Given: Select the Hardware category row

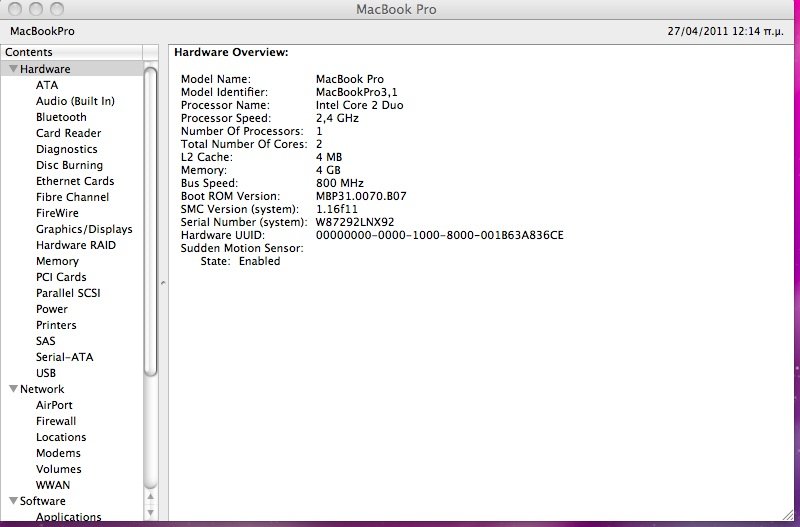Looking at the screenshot, I should click(x=72, y=68).
